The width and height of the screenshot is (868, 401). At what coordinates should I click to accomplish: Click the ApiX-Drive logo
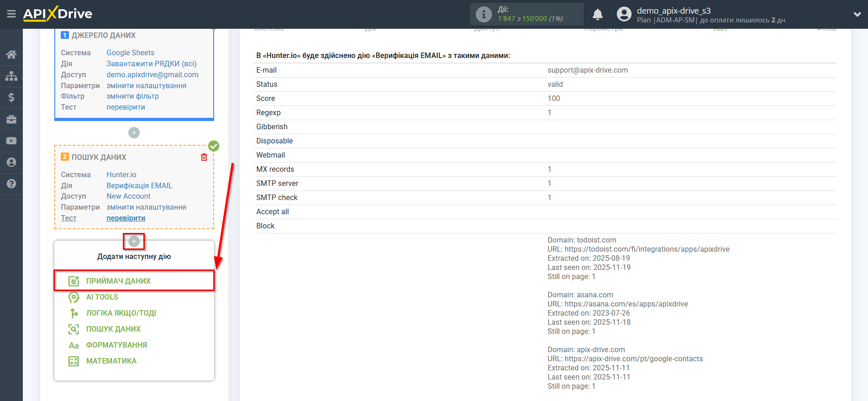58,14
